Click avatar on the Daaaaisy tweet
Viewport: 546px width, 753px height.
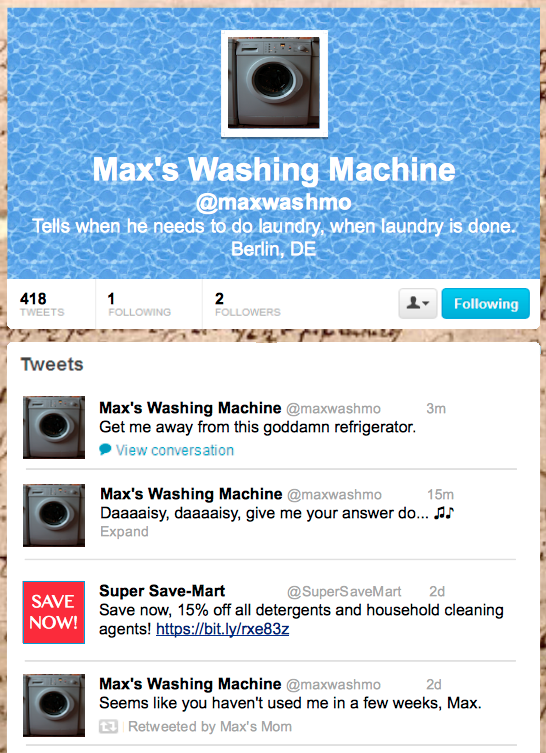pos(54,515)
